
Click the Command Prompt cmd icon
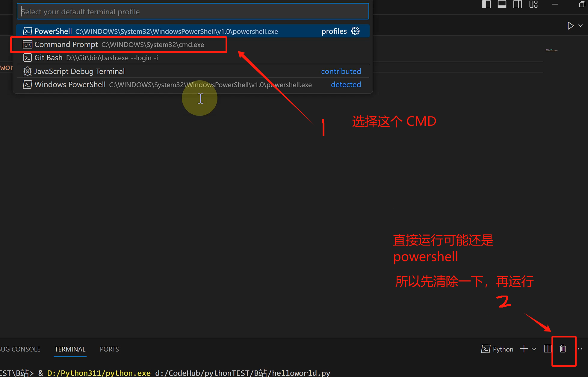[28, 45]
